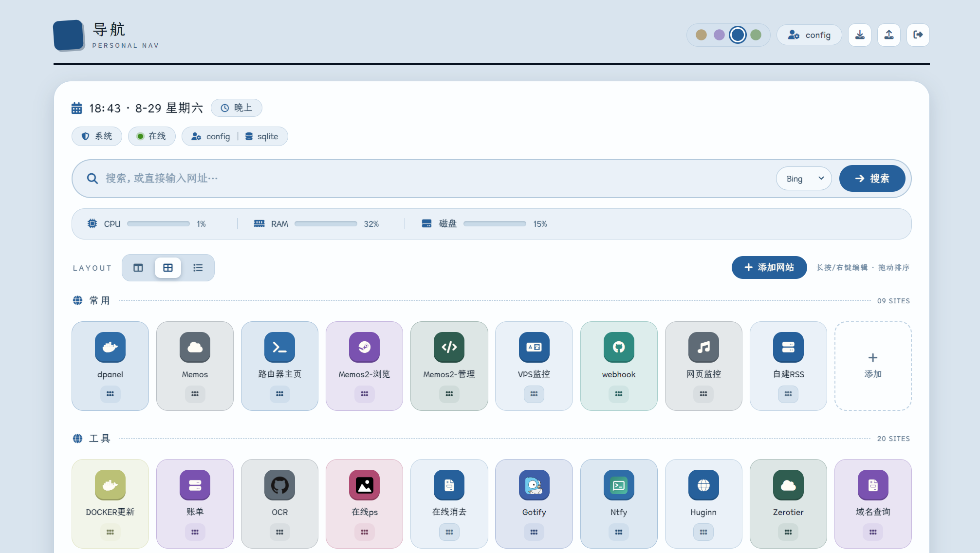Open the Memos2-管理 code icon

coord(449,347)
